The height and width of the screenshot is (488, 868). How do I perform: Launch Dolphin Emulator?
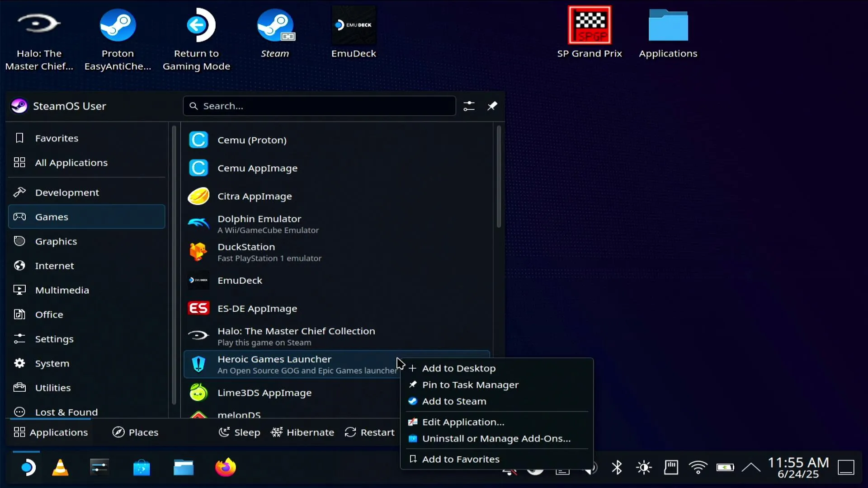337,224
